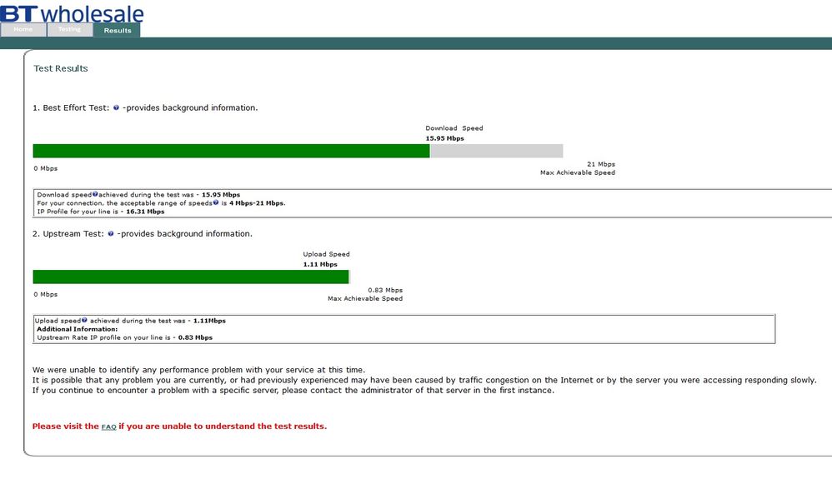Click 'IP Profile for your line' value 16.31 Mbps
This screenshot has width=832, height=504.
145,212
